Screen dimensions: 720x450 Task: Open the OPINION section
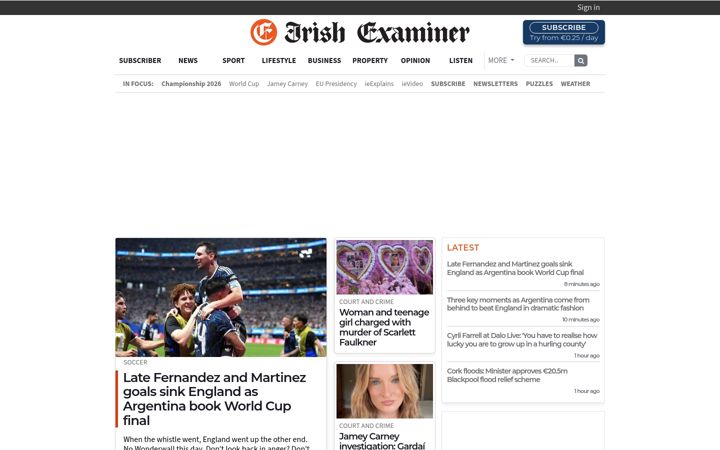415,61
